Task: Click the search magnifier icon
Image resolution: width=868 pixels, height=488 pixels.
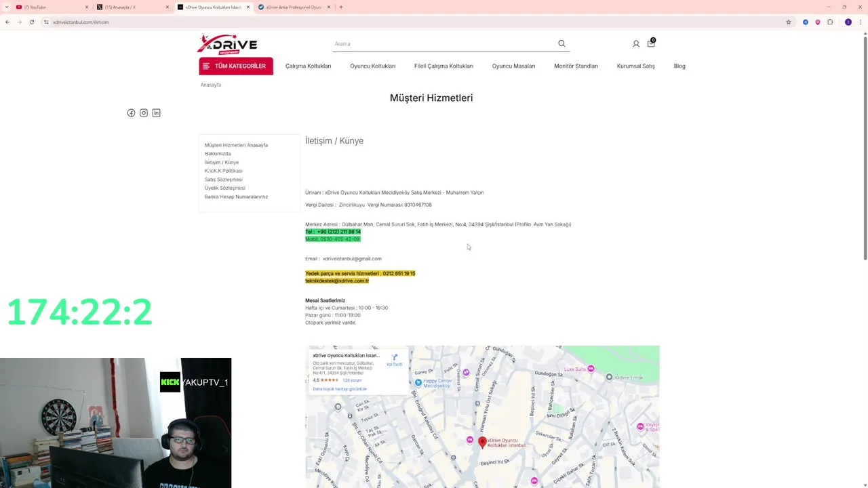Action: pos(561,43)
